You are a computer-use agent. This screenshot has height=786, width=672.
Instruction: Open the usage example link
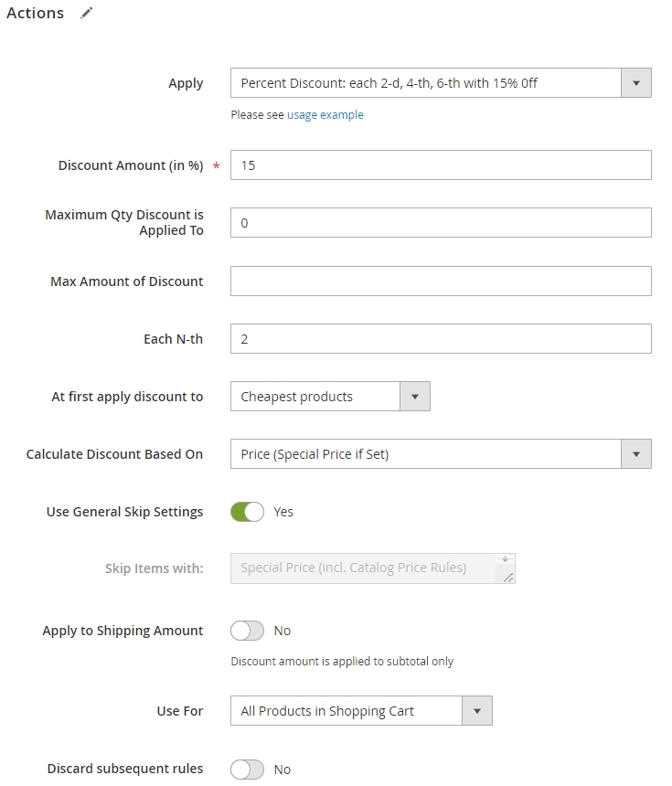pyautogui.click(x=325, y=115)
